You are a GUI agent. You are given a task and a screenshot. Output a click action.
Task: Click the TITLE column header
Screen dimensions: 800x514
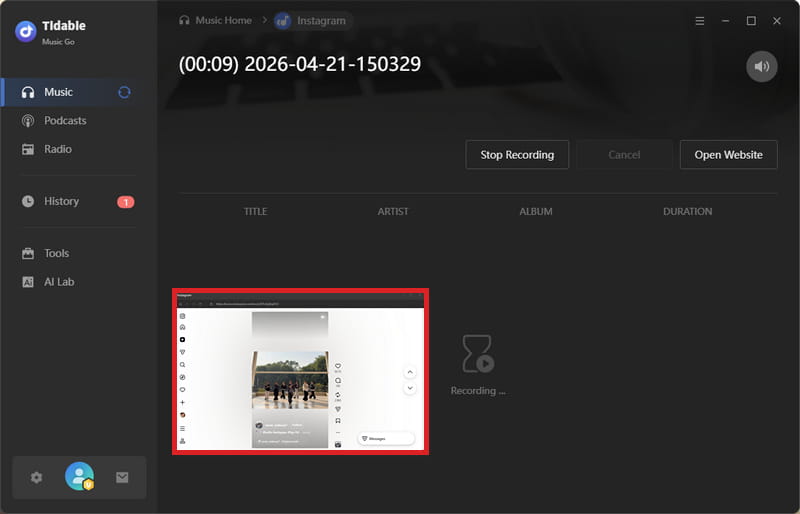pyautogui.click(x=255, y=212)
